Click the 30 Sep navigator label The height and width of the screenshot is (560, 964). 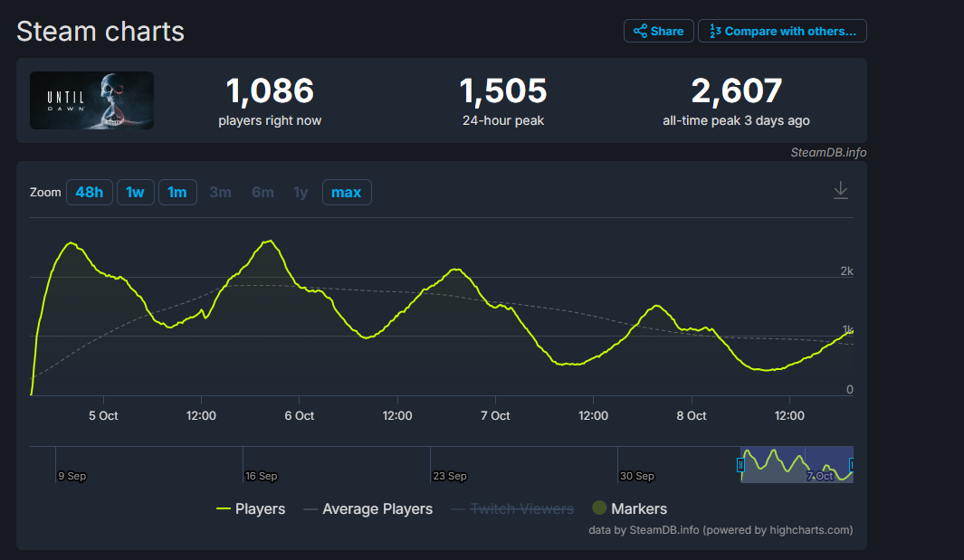[x=637, y=476]
